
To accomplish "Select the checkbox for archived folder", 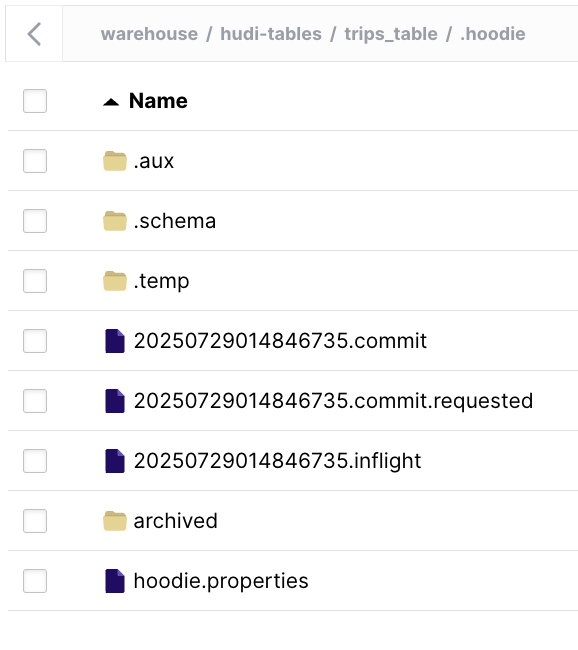I will [x=35, y=521].
